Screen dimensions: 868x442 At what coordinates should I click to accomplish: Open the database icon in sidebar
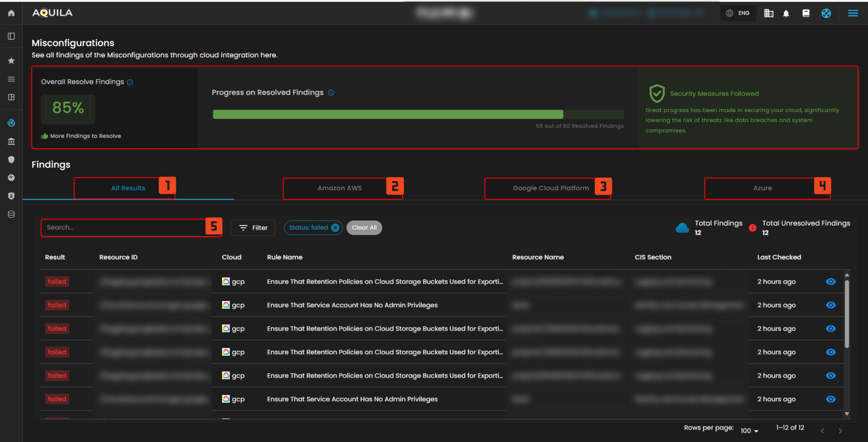(11, 214)
